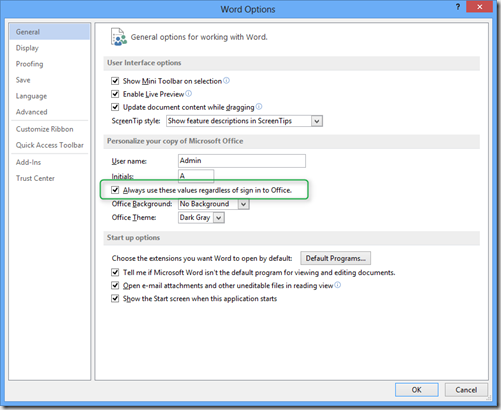Confirm changes with OK button

click(417, 390)
